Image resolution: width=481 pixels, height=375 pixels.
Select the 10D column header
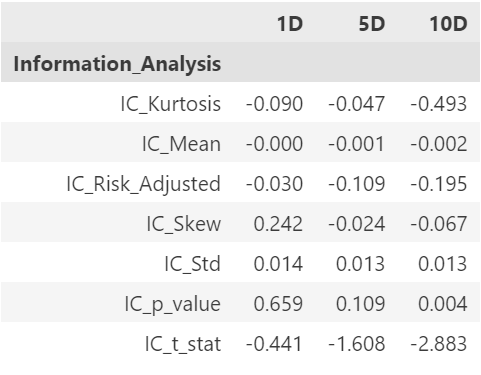[448, 24]
